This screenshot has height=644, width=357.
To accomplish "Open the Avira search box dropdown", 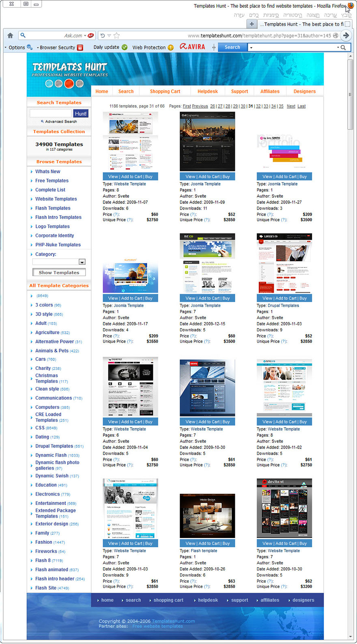I will tap(251, 48).
